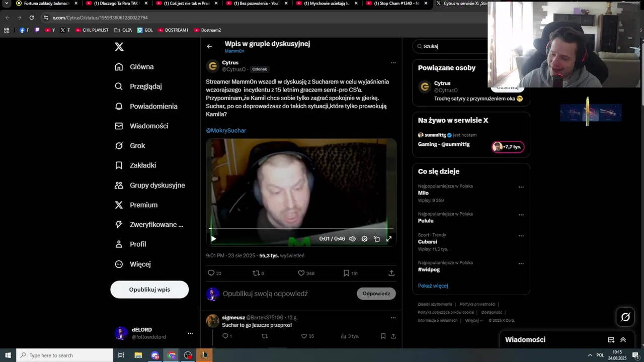Open dELORD account options dots
This screenshot has height=362, width=644.
point(190,333)
